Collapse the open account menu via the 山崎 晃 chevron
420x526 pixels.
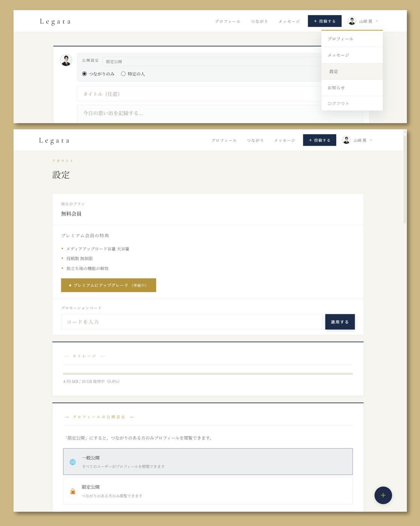(377, 21)
